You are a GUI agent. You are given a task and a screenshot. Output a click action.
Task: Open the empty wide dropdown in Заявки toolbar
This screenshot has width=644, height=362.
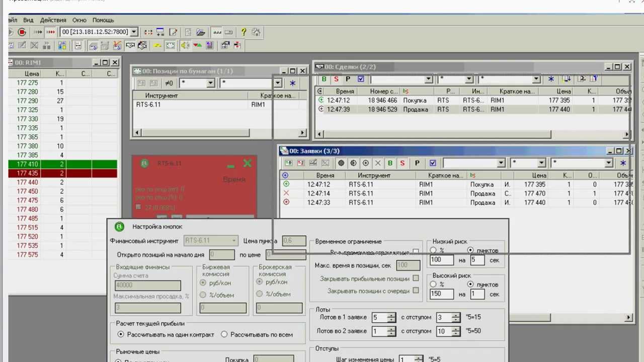501,163
